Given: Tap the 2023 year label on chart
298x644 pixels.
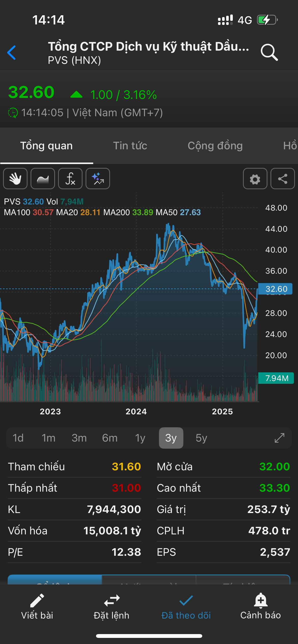Looking at the screenshot, I should (x=50, y=412).
